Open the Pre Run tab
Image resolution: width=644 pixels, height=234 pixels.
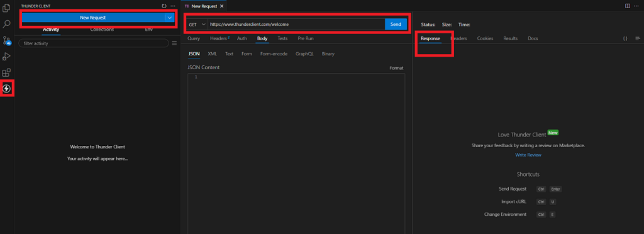[x=306, y=38]
